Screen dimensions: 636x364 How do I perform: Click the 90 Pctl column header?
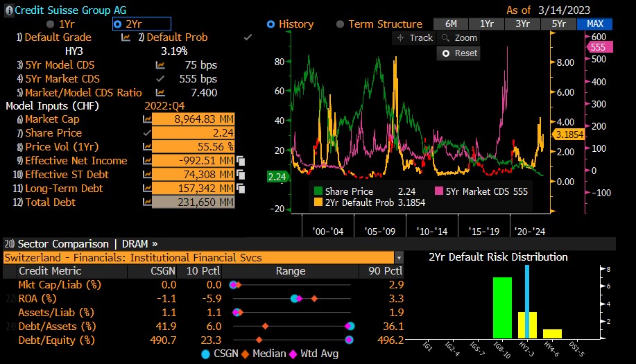[386, 271]
